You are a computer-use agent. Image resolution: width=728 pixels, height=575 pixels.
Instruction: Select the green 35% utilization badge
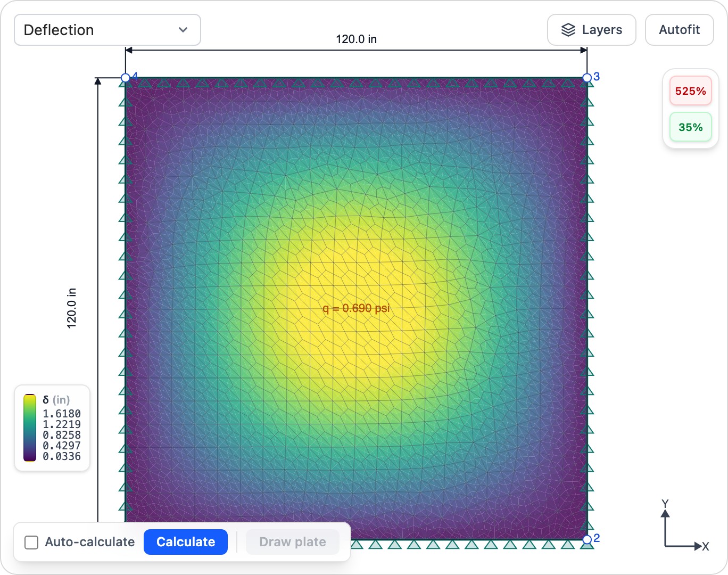[690, 127]
